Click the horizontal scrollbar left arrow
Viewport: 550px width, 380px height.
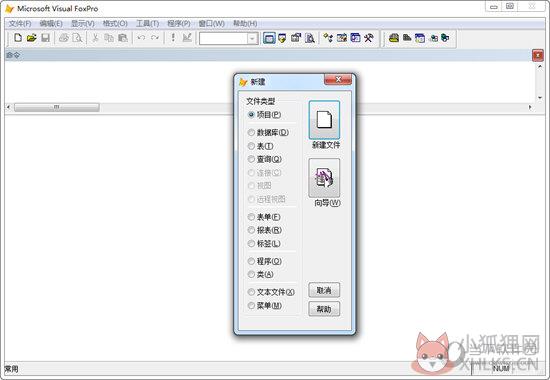point(8,107)
